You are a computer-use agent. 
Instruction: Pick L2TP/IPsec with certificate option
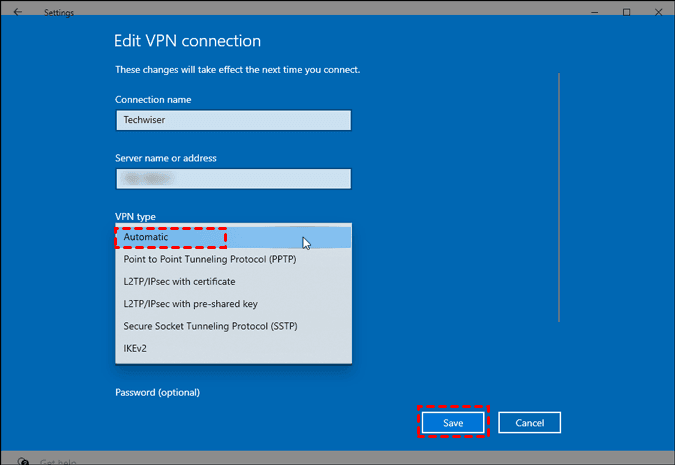click(233, 282)
